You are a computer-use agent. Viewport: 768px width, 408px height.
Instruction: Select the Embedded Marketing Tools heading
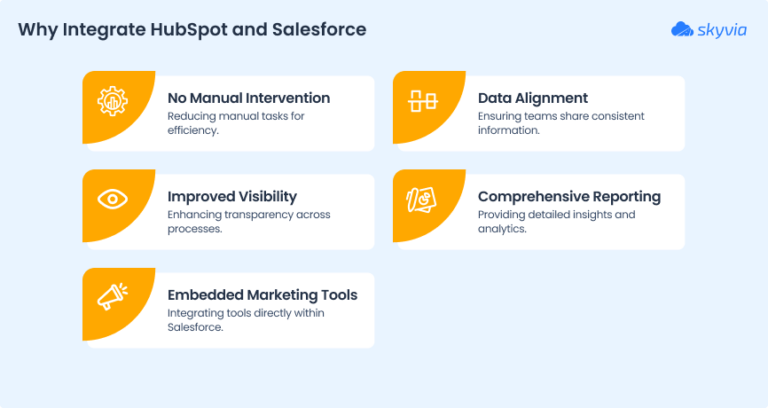tap(262, 294)
